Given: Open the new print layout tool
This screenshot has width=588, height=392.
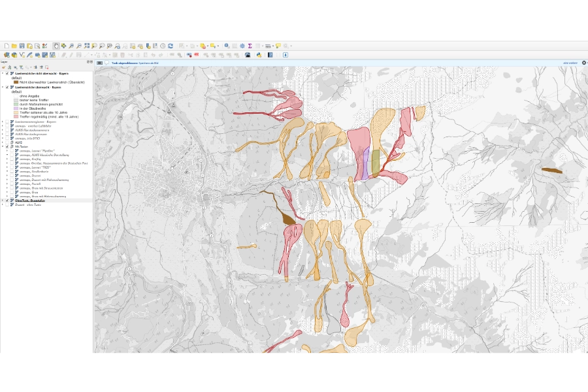Looking at the screenshot, I should click(29, 46).
